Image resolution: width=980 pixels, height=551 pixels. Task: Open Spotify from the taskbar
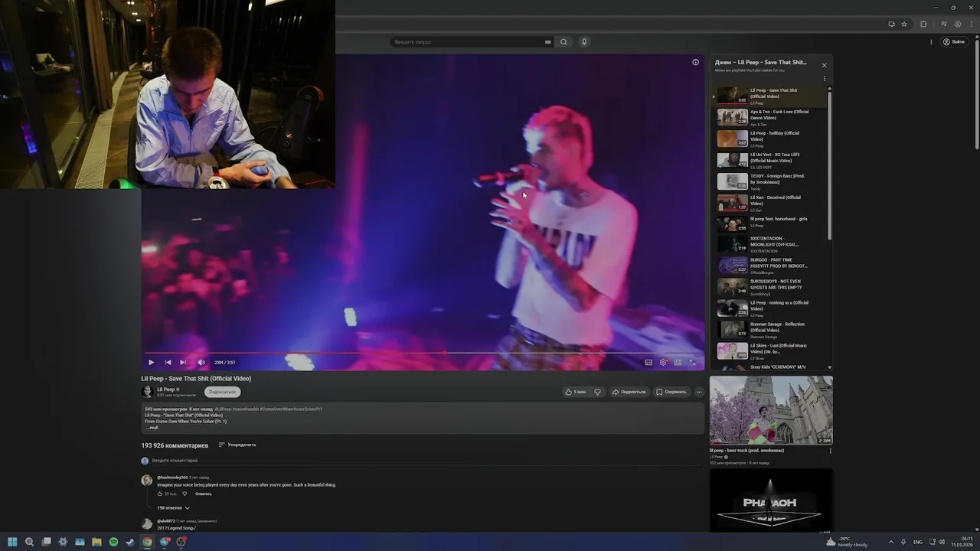[113, 542]
